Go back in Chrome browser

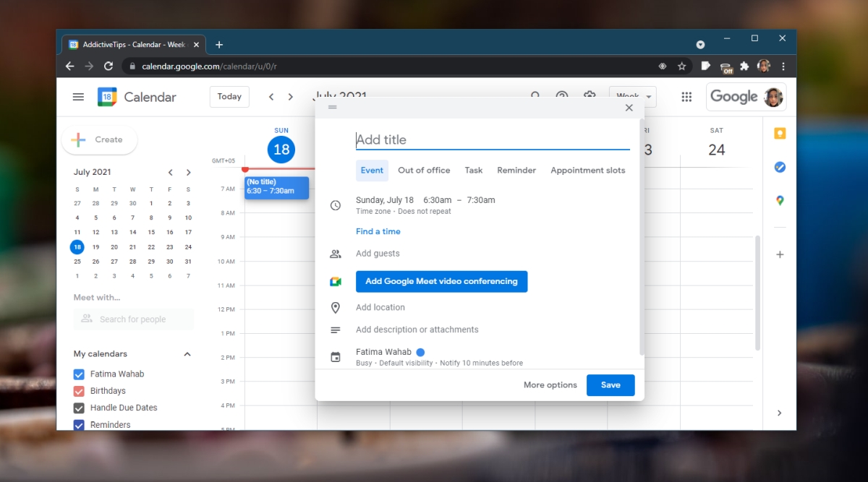[69, 66]
